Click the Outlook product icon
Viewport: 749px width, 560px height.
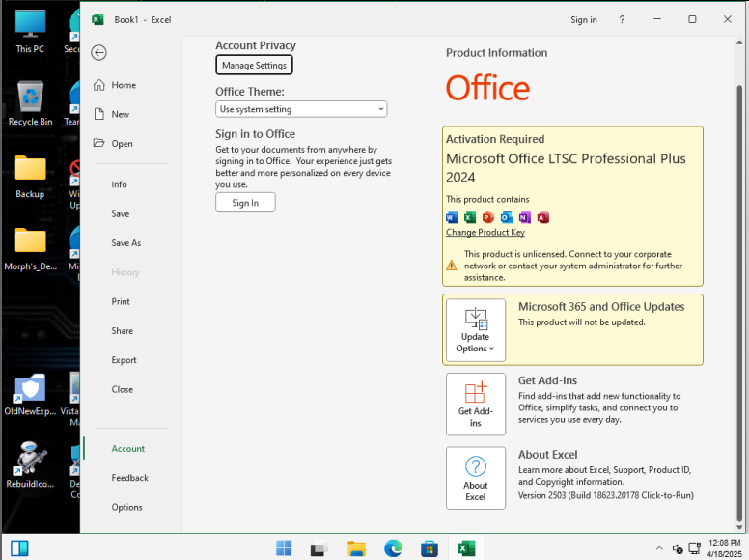507,218
